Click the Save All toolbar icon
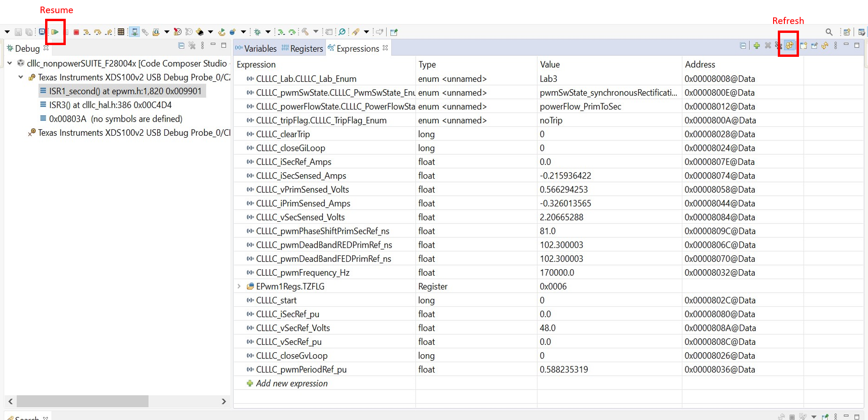Screen dimensions: 868x420 (29, 32)
